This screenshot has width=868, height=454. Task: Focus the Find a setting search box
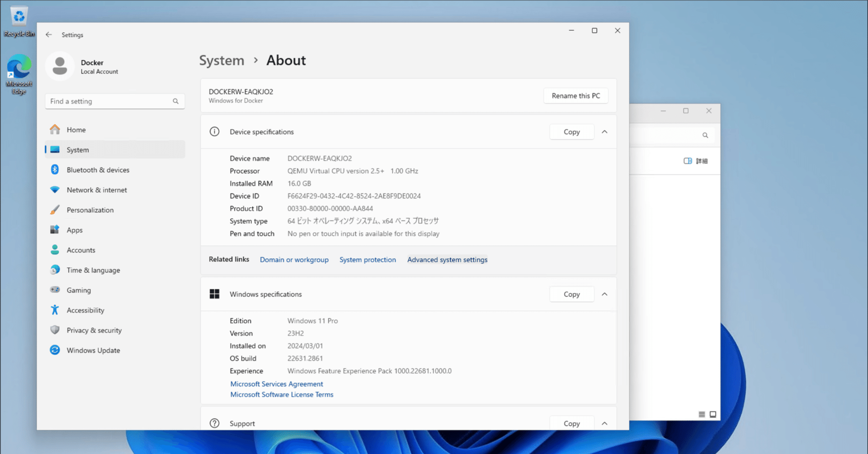point(115,101)
